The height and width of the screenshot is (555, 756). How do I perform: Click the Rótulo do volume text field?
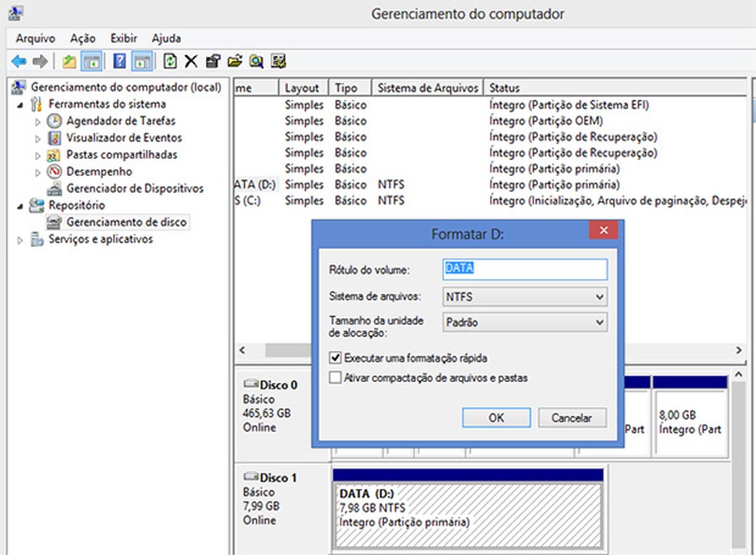(x=526, y=269)
